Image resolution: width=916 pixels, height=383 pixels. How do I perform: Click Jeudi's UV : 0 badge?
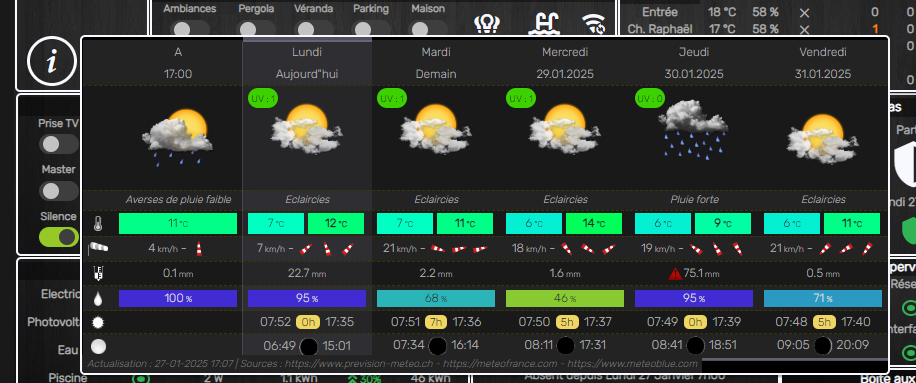point(650,99)
